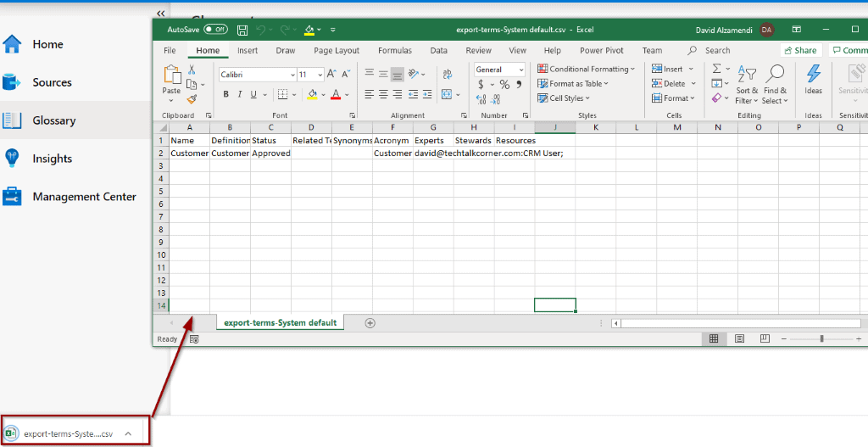The width and height of the screenshot is (868, 447).
Task: Open the File menu
Action: click(170, 50)
